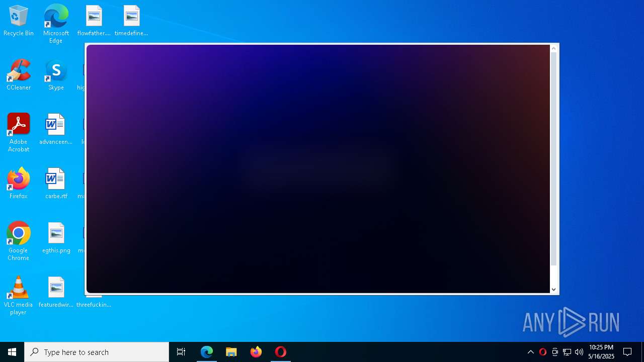Switch to Microsoft Edge in taskbar
Viewport: 644px width, 362px height.
tap(207, 352)
